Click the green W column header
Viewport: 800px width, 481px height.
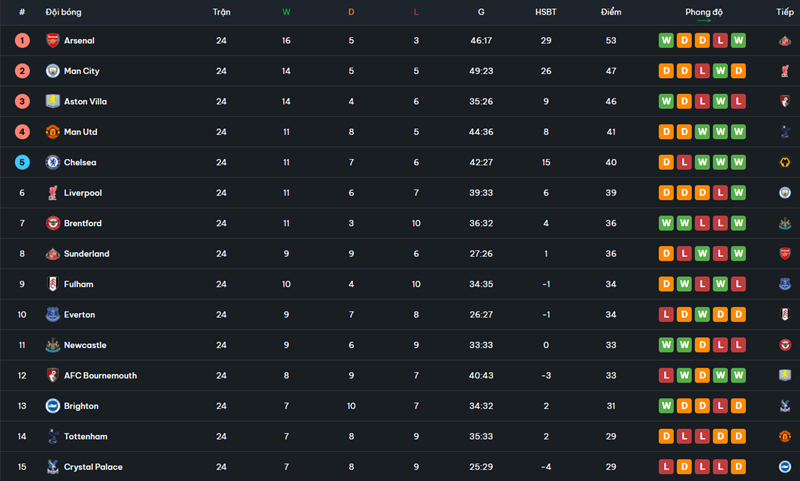(286, 12)
